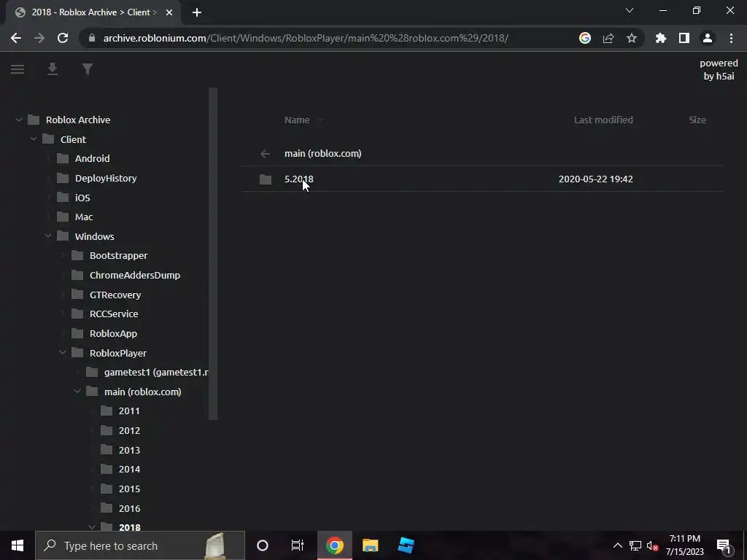Open the Windows Start button
This screenshot has height=560, width=747.
(x=18, y=545)
